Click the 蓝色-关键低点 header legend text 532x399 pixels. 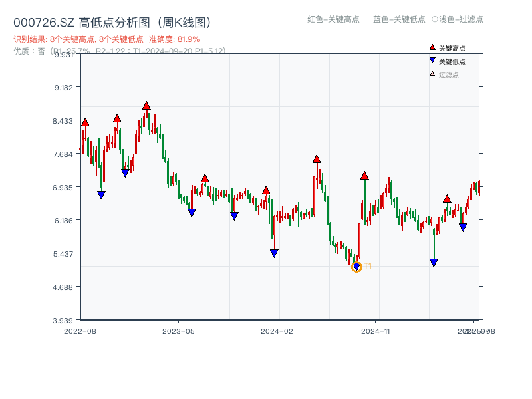click(399, 19)
